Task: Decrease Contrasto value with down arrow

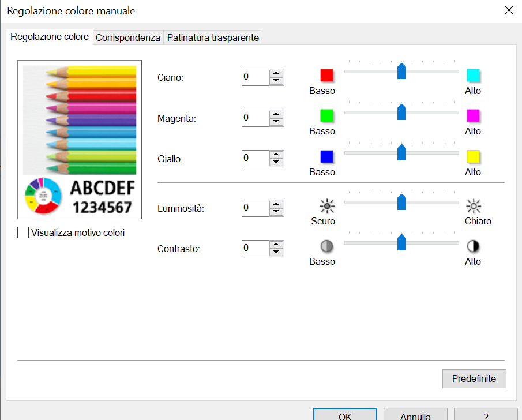Action: 276,252
